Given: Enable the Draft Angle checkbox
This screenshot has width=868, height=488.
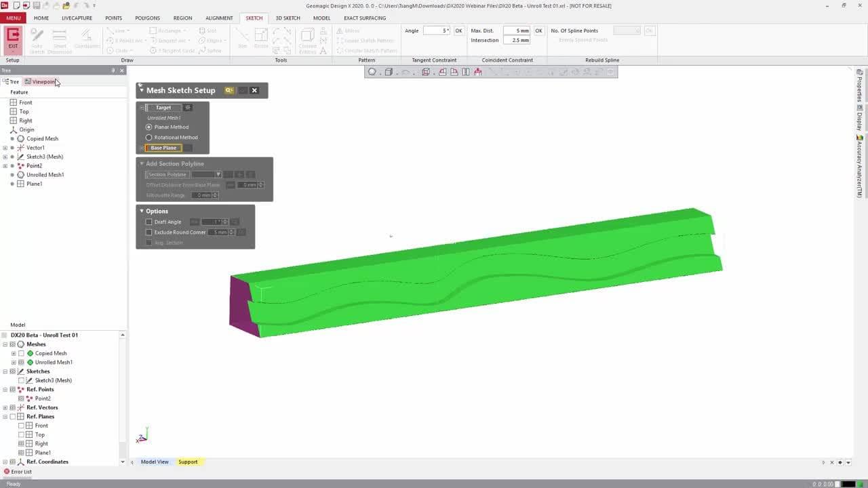Looking at the screenshot, I should (x=149, y=222).
